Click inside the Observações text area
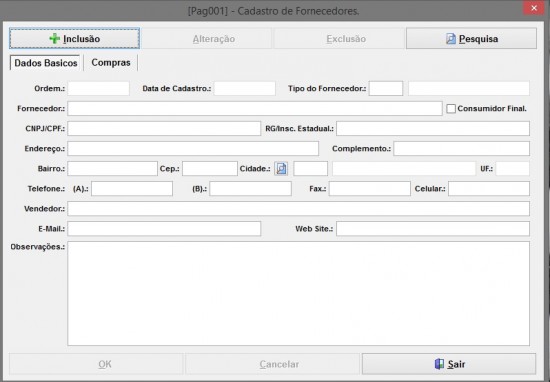Screen dimensions: 550x382 click(x=299, y=293)
